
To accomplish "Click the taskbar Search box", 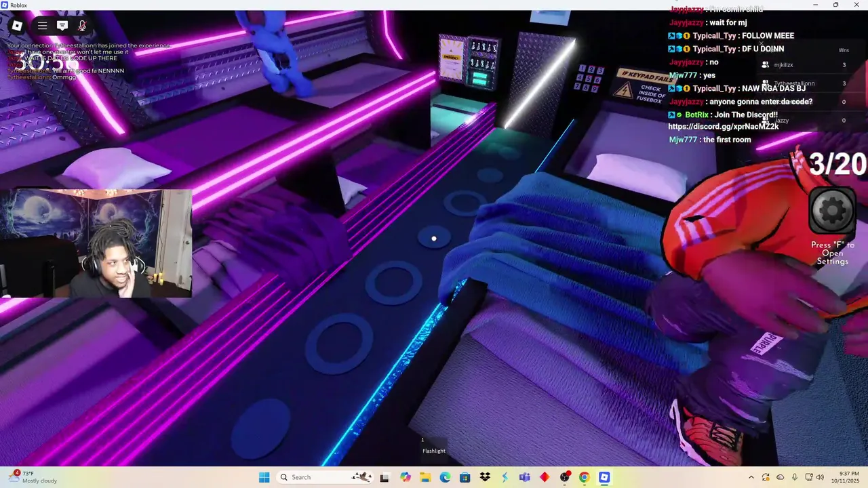I will (325, 477).
